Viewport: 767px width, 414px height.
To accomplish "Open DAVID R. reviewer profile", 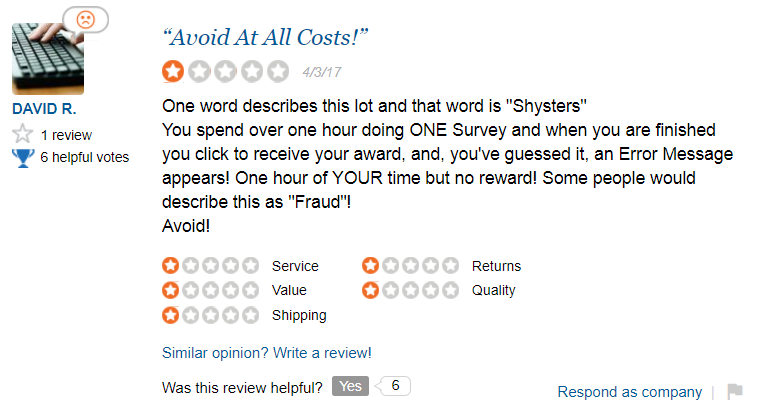I will [44, 109].
